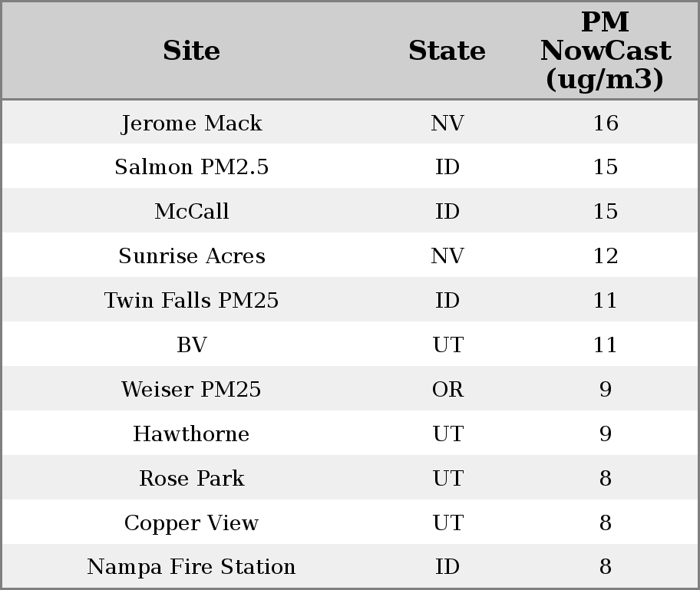Click the NowCast value 16 for Jerome Mack
The width and height of the screenshot is (700, 590).
[605, 124]
